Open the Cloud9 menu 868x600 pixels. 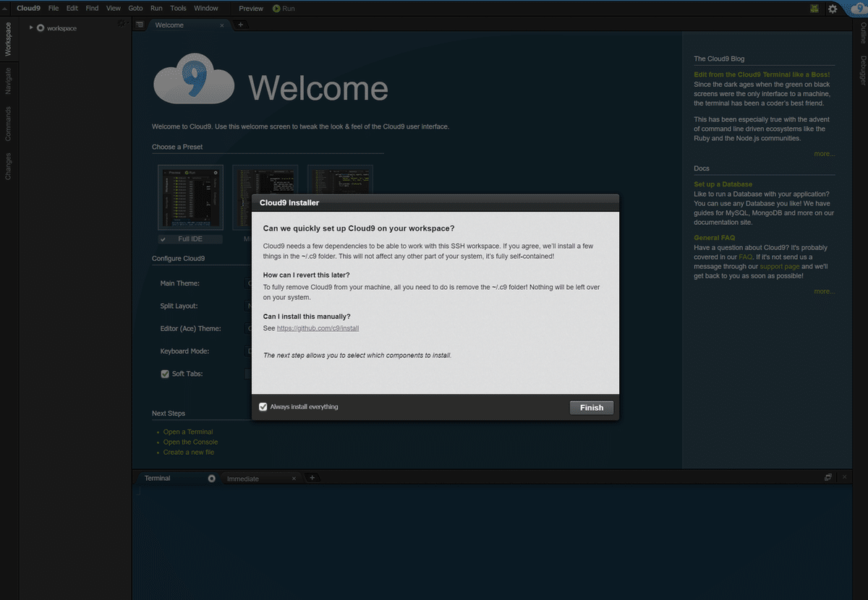pos(29,9)
